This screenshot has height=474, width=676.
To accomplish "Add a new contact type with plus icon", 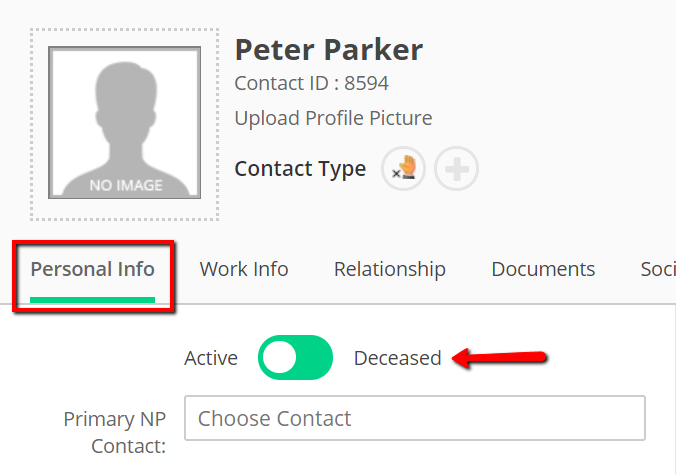I will [457, 169].
